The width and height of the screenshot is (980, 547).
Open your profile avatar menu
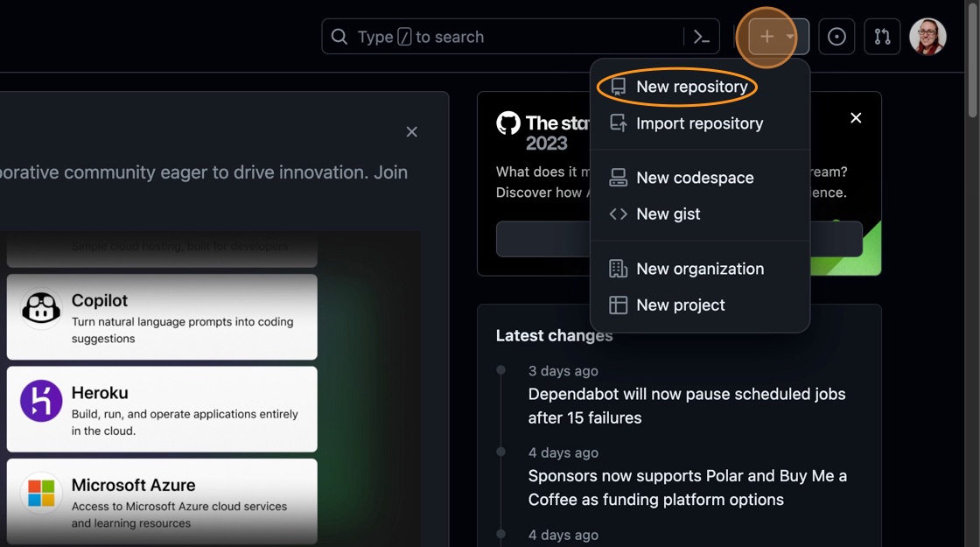(x=928, y=37)
